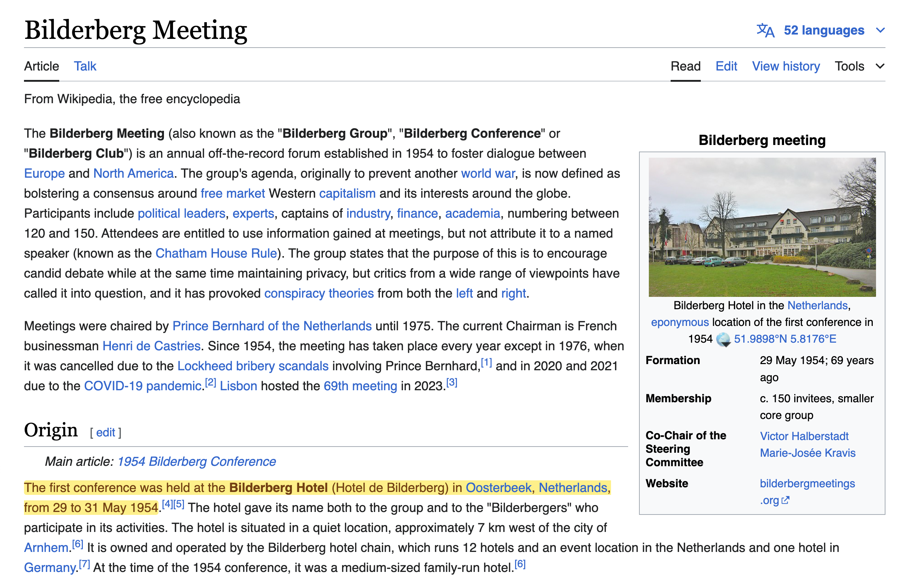Switch to the Talk tab
The image size is (924, 585).
point(85,66)
